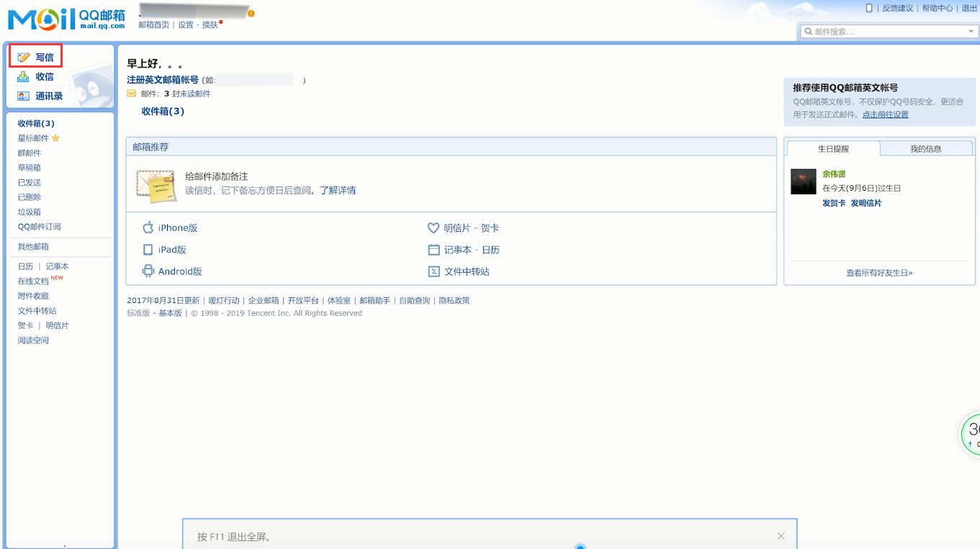The width and height of the screenshot is (980, 549).
Task: Click 发贺卡 link
Action: click(x=834, y=204)
